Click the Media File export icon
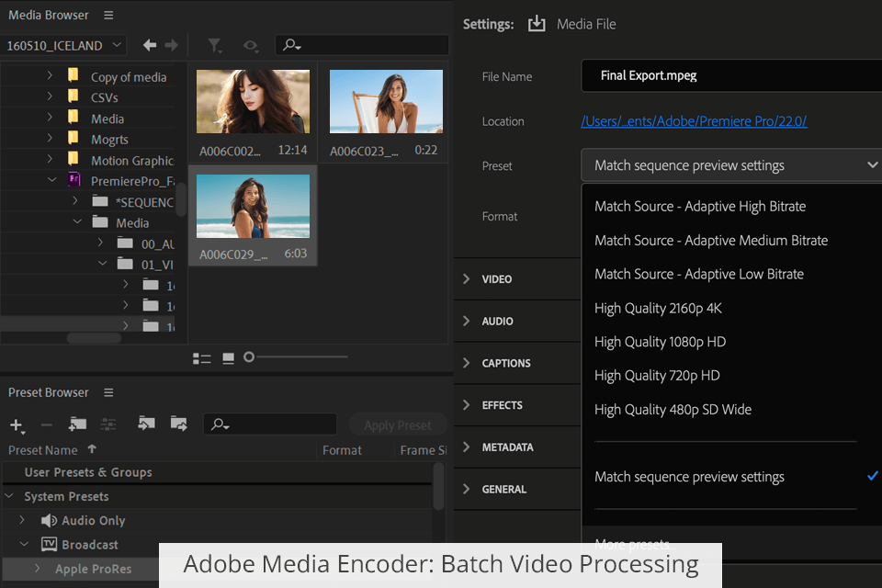 pyautogui.click(x=537, y=24)
